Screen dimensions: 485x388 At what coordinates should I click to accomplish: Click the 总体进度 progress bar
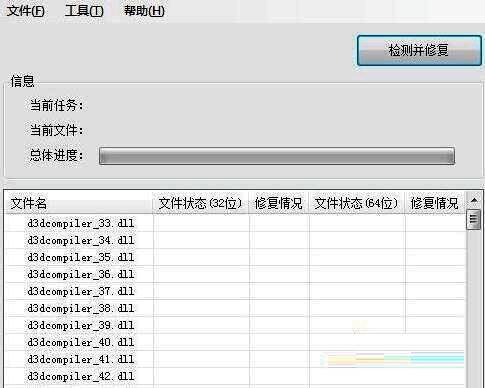point(277,156)
